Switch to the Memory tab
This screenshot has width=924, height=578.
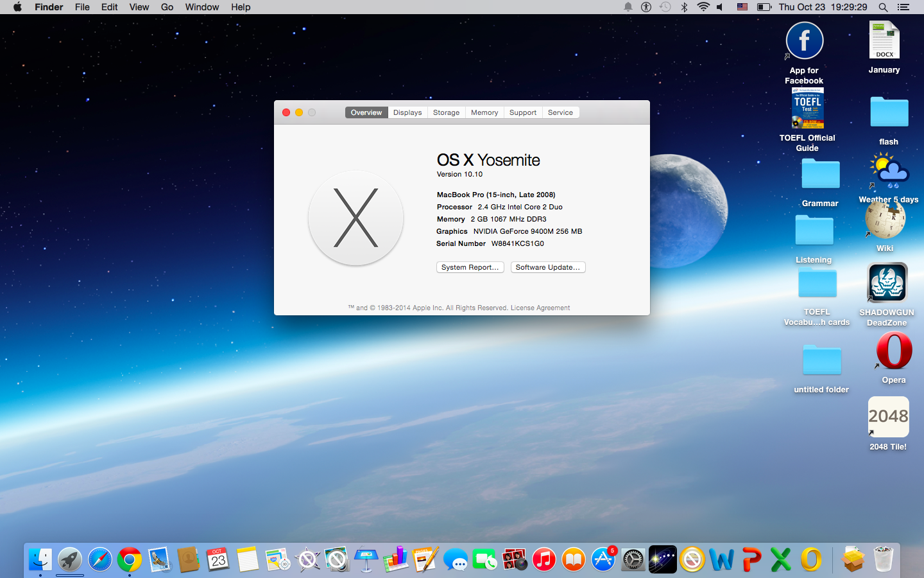pyautogui.click(x=484, y=112)
